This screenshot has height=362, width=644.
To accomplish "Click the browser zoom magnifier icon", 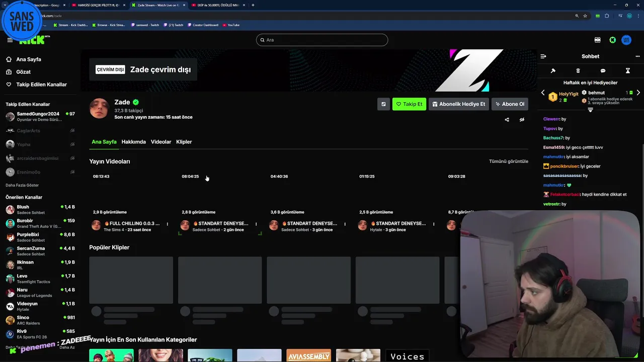I will pos(577,16).
